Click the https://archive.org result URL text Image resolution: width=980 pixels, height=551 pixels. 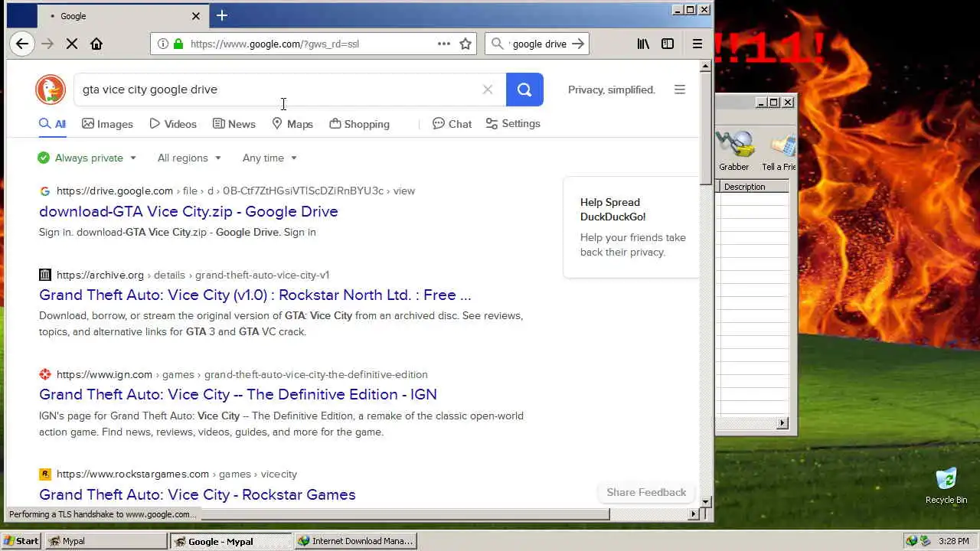(x=100, y=275)
